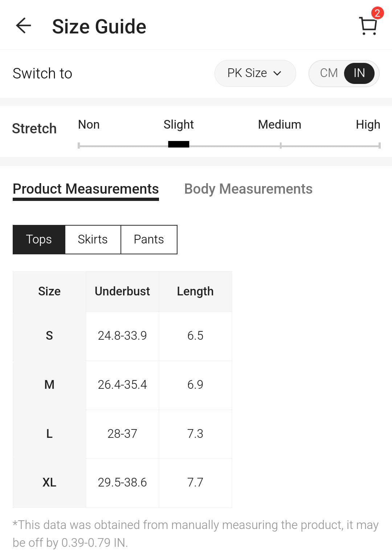
Task: Click the Underbust column header
Action: 122,291
